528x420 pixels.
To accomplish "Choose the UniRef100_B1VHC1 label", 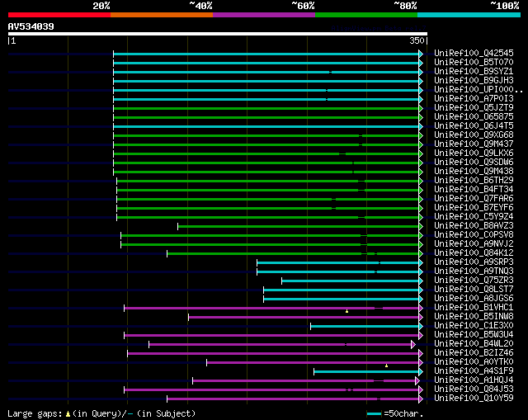I will click(474, 308).
